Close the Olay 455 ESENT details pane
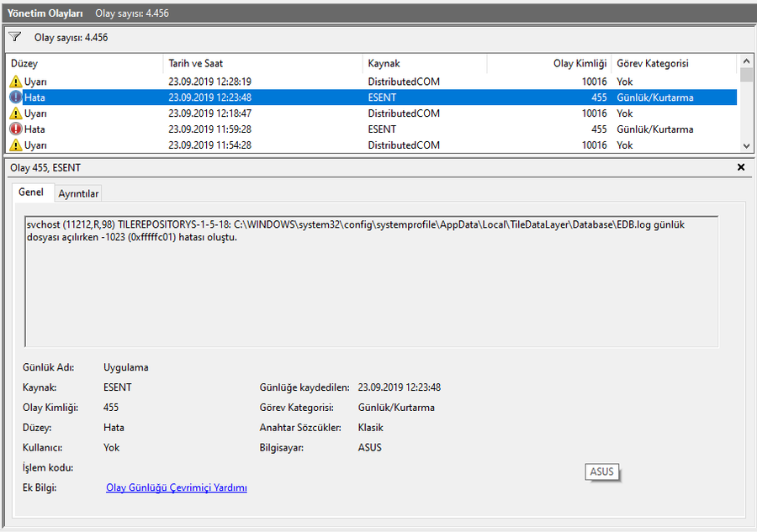 741,167
